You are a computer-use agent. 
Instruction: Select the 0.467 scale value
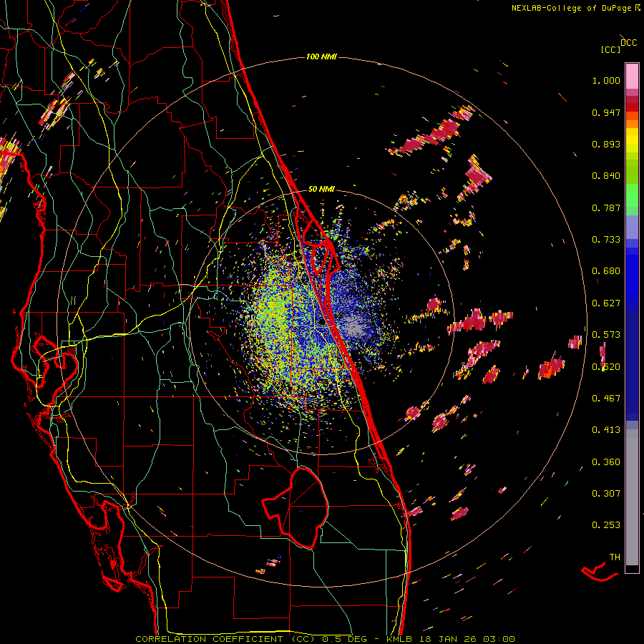[606, 399]
